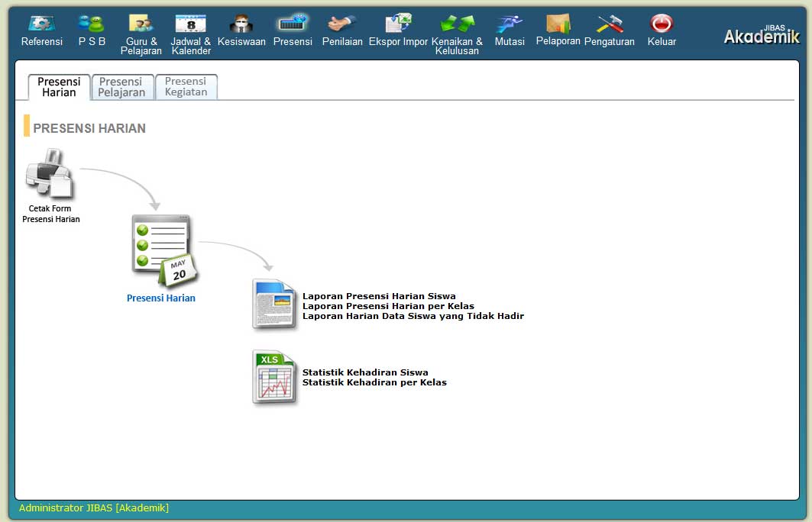Click the Keluar power icon
Image resolution: width=812 pixels, height=522 pixels.
(x=662, y=24)
